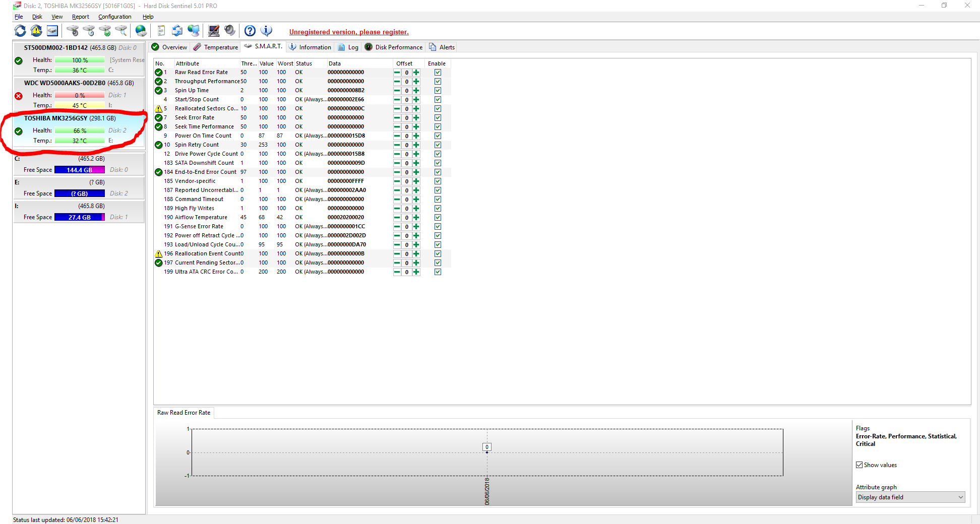Click the Worst column header
This screenshot has height=524, width=980.
click(285, 63)
